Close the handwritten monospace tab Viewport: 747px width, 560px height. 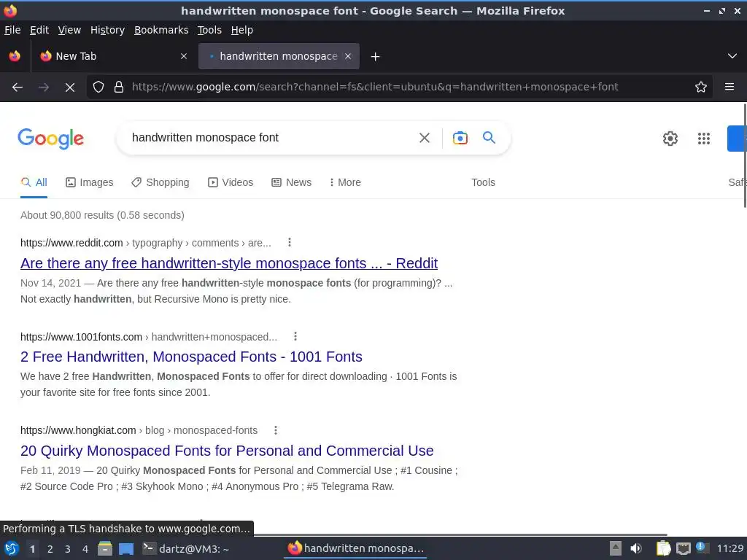coord(348,56)
